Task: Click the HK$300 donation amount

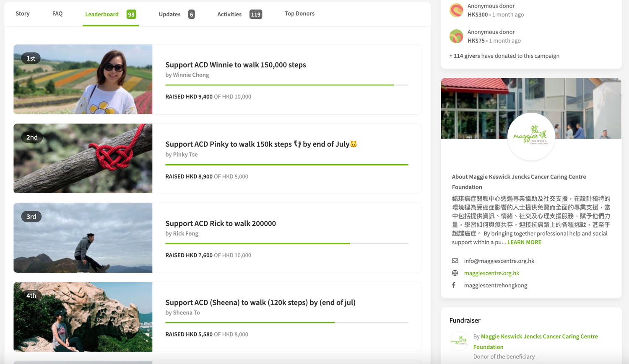Action: [478, 15]
